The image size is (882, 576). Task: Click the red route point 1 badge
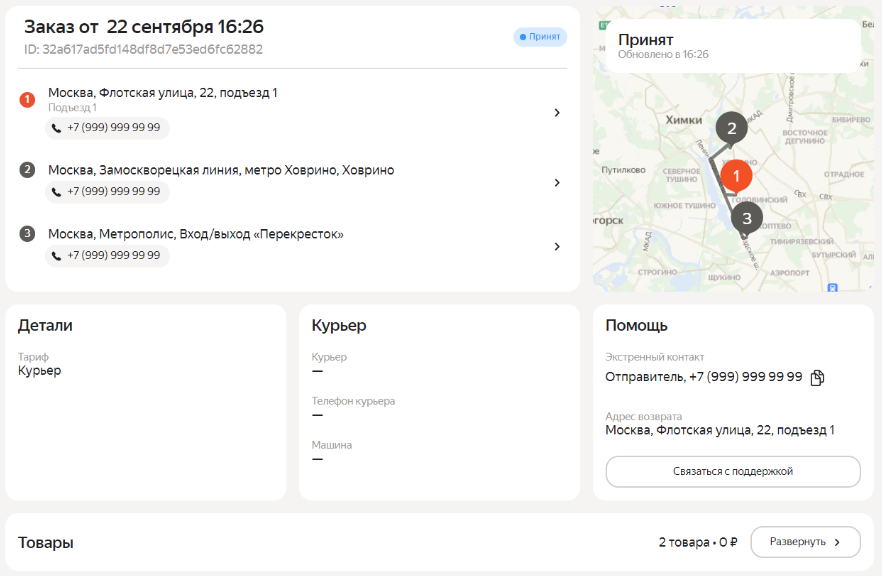(x=27, y=100)
